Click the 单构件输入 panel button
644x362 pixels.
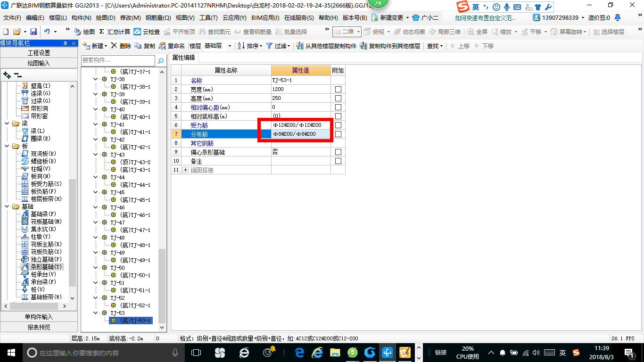pyautogui.click(x=39, y=317)
